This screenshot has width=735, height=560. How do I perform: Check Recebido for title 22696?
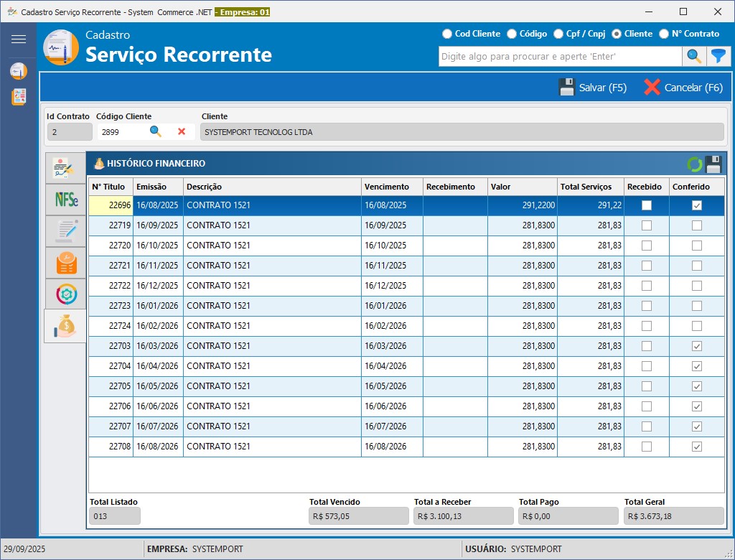[647, 205]
